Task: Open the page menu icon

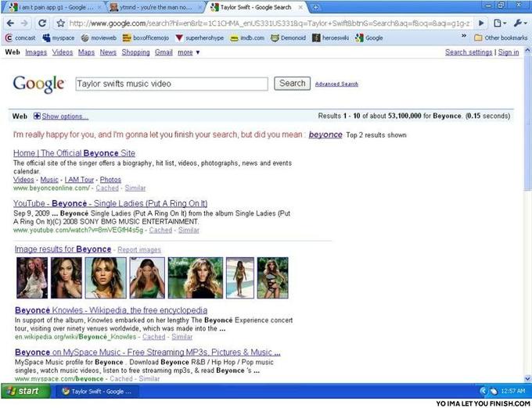Action: (x=500, y=23)
